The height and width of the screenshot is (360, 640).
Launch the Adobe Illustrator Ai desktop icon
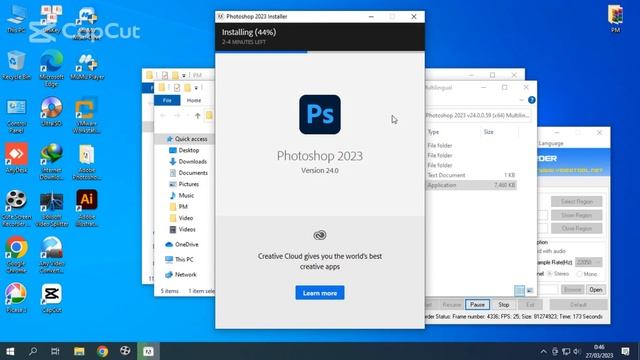click(x=87, y=209)
